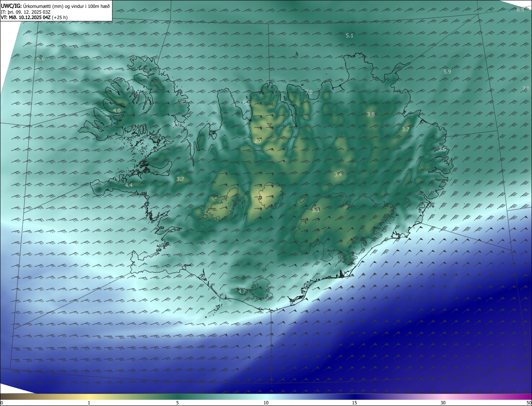Click the map value label "4.4"

(x=129, y=186)
